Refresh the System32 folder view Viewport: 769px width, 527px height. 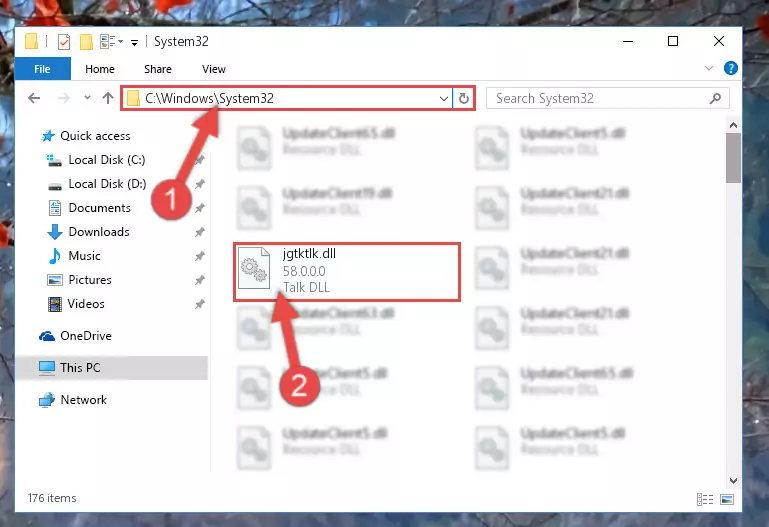(463, 99)
